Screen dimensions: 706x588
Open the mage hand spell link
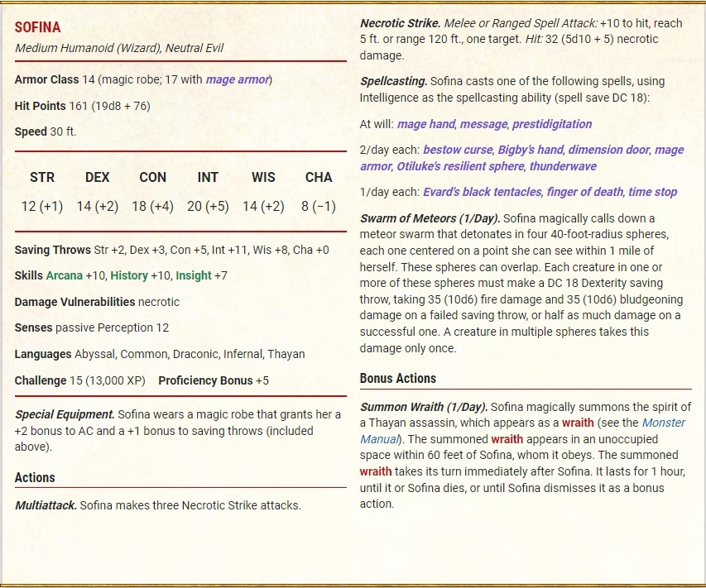pos(426,124)
